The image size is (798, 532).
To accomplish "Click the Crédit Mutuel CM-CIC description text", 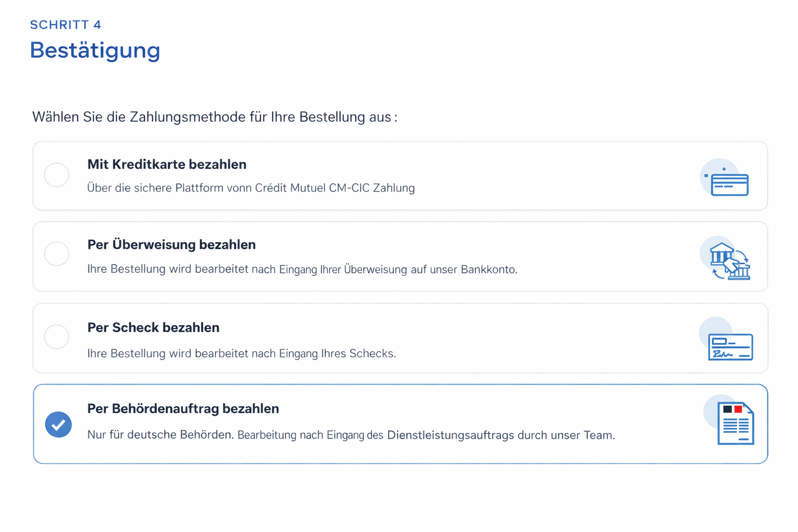I will click(251, 188).
